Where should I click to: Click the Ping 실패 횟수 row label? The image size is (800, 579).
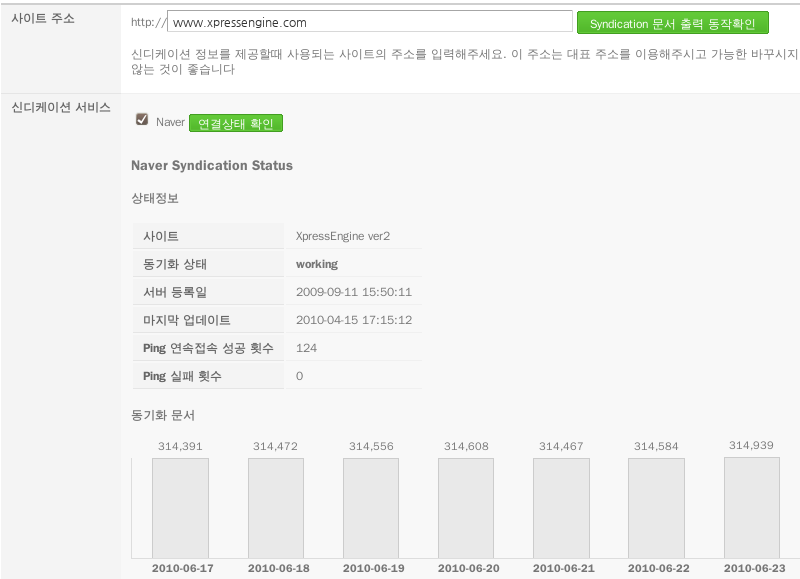pos(182,376)
